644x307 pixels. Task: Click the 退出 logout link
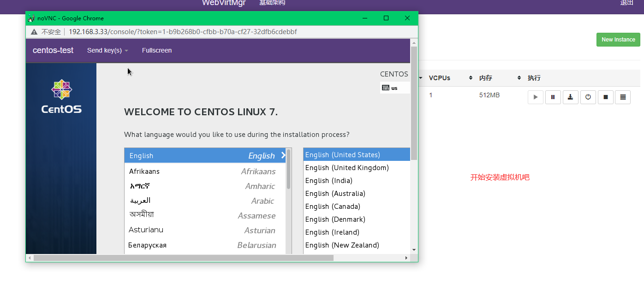pyautogui.click(x=627, y=3)
